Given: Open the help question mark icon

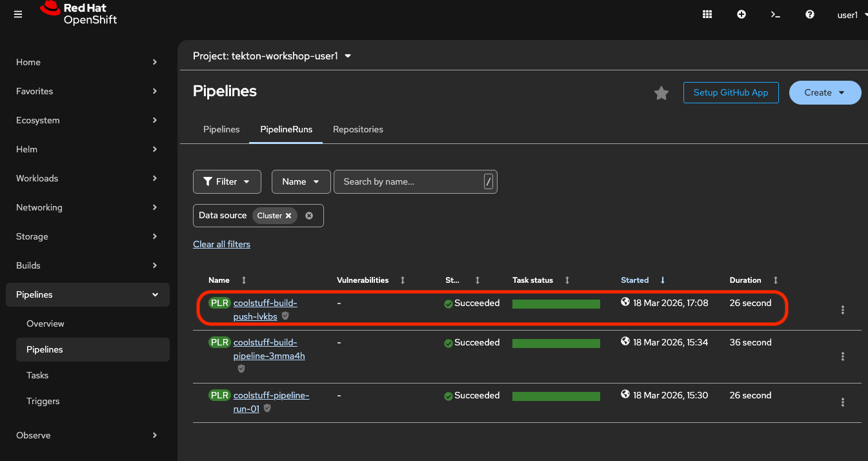Looking at the screenshot, I should [x=809, y=14].
